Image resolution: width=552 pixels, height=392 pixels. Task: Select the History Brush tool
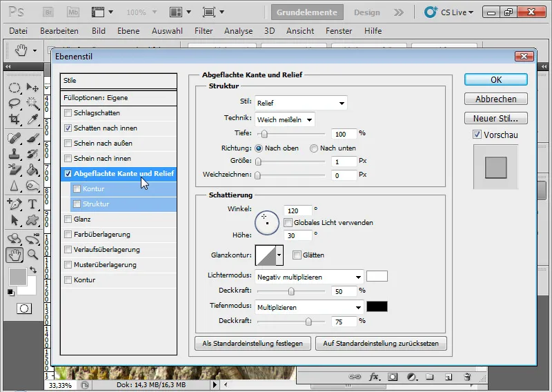pyautogui.click(x=32, y=154)
